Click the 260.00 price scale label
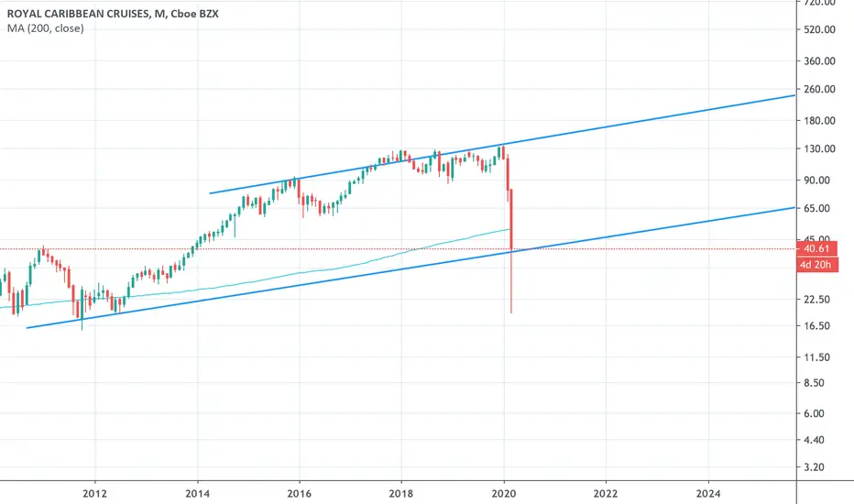This screenshot has height=504, width=854. [820, 90]
